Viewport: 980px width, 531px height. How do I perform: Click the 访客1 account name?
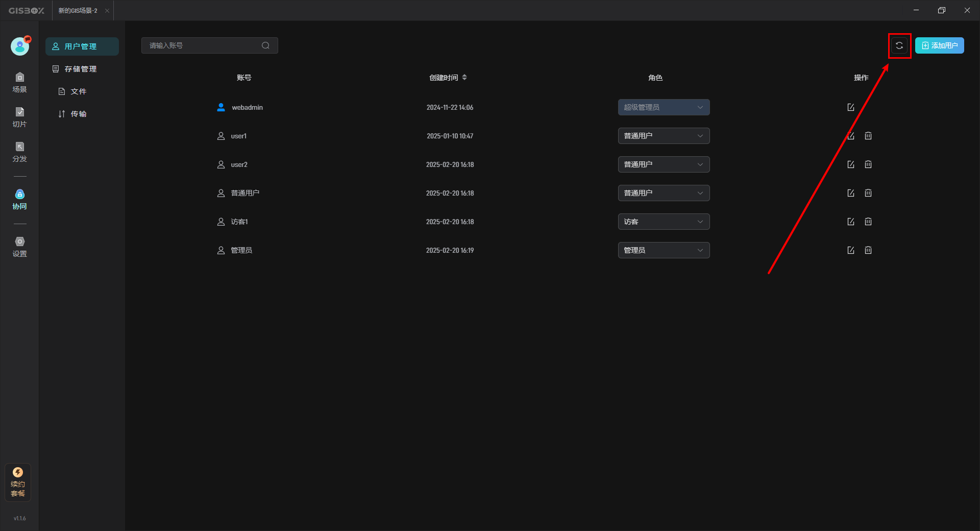239,222
